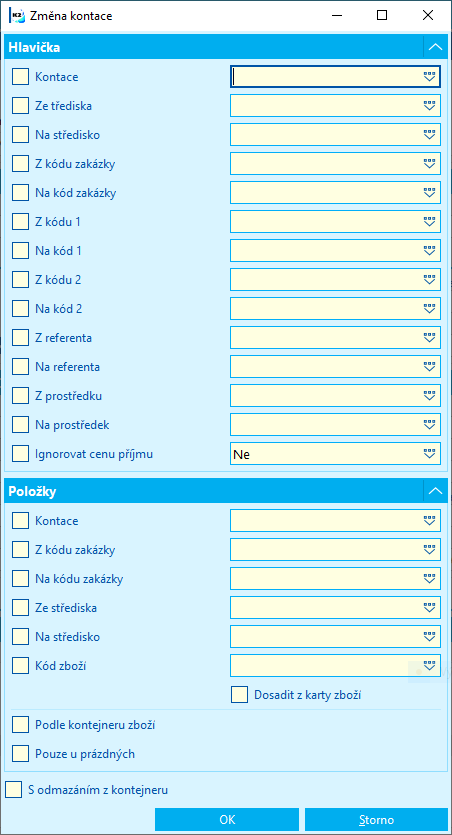452x835 pixels.
Task: Click lookup icon in Ze střediska header field
Action: tap(429, 105)
